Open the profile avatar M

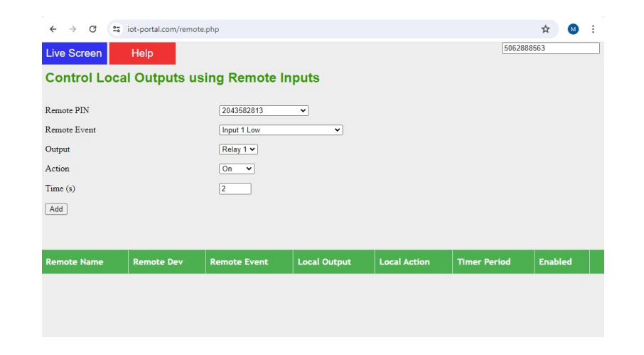pos(573,29)
